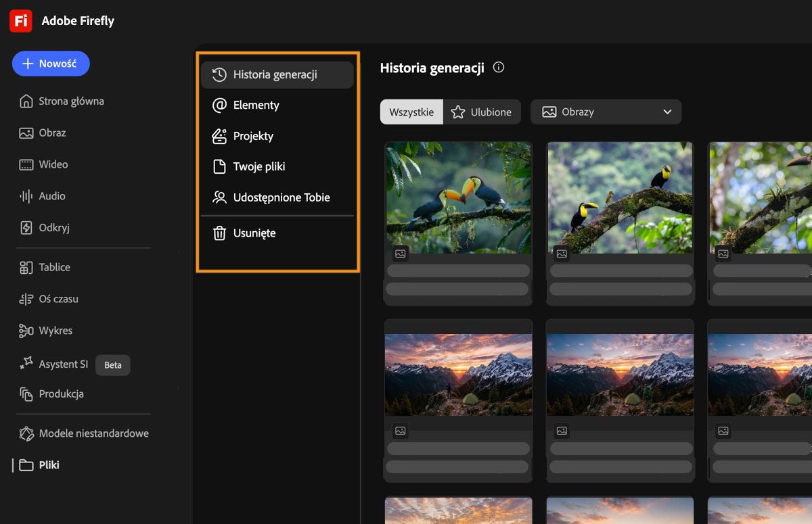Open the kissing toucans thumbnail
Image resolution: width=812 pixels, height=524 pixels.
[x=458, y=197]
